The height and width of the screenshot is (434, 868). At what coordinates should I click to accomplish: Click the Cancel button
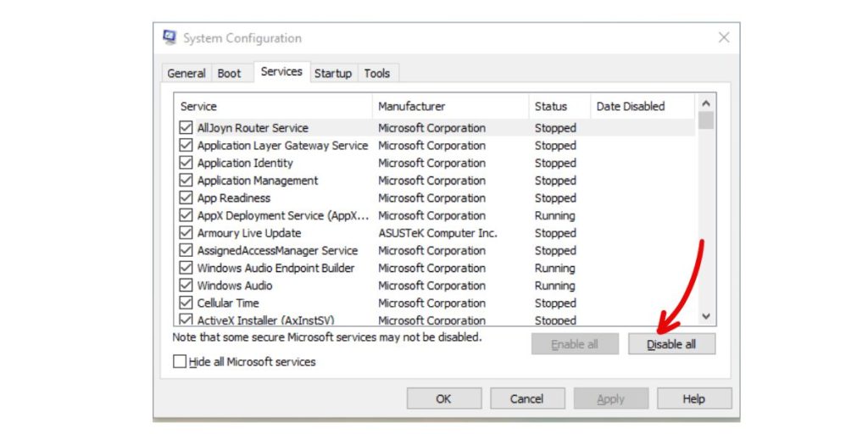(527, 398)
